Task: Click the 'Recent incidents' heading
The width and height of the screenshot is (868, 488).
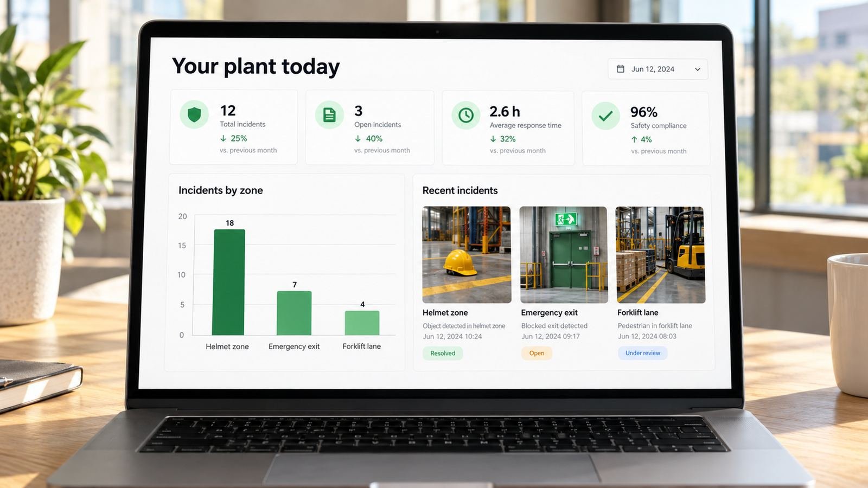Action: pos(460,191)
